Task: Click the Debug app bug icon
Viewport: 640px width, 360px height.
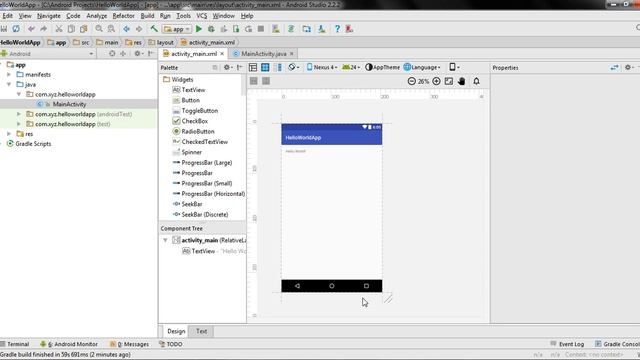Action: point(211,29)
